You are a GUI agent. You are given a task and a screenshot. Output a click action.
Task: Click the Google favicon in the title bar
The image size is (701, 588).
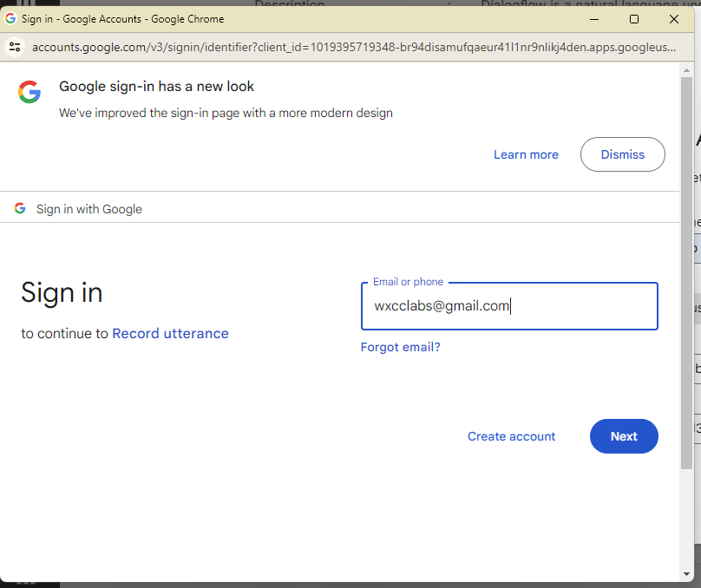[10, 19]
